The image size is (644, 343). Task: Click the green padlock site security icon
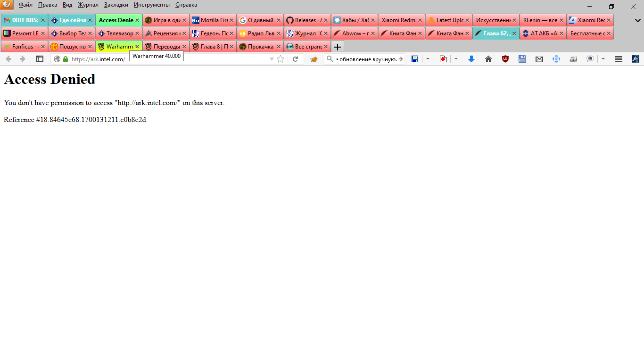[66, 59]
